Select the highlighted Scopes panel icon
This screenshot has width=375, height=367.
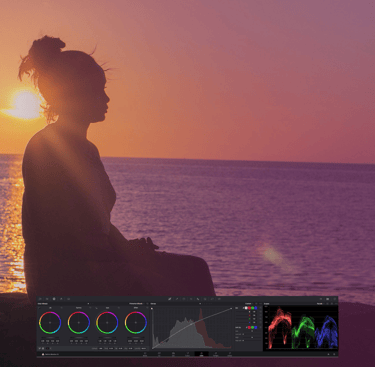point(327,299)
